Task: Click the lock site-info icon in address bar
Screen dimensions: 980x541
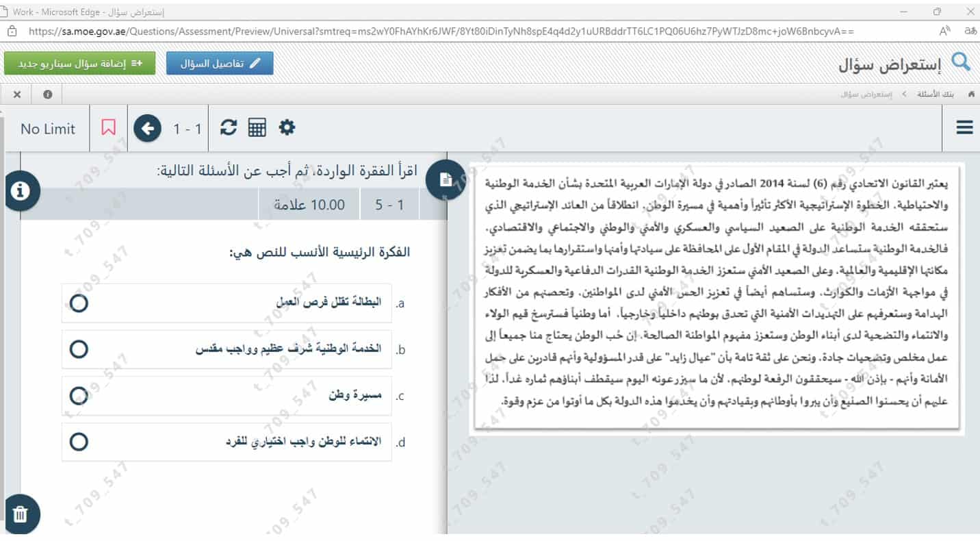Action: 12,31
